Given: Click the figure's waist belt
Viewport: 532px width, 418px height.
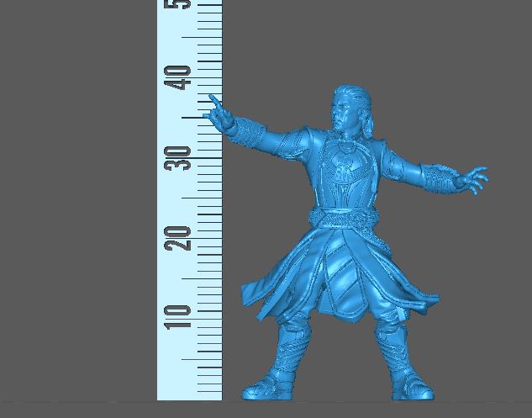Looking at the screenshot, I should click(x=345, y=219).
